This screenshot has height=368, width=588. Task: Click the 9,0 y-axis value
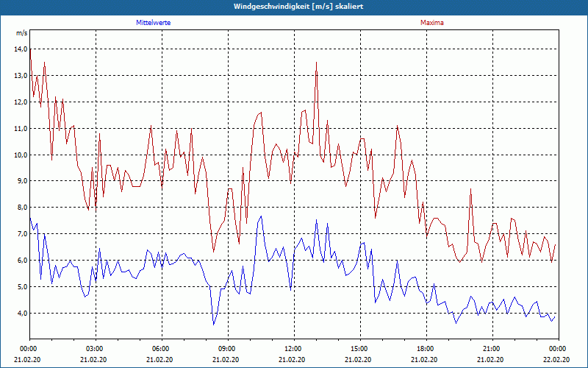(23, 181)
